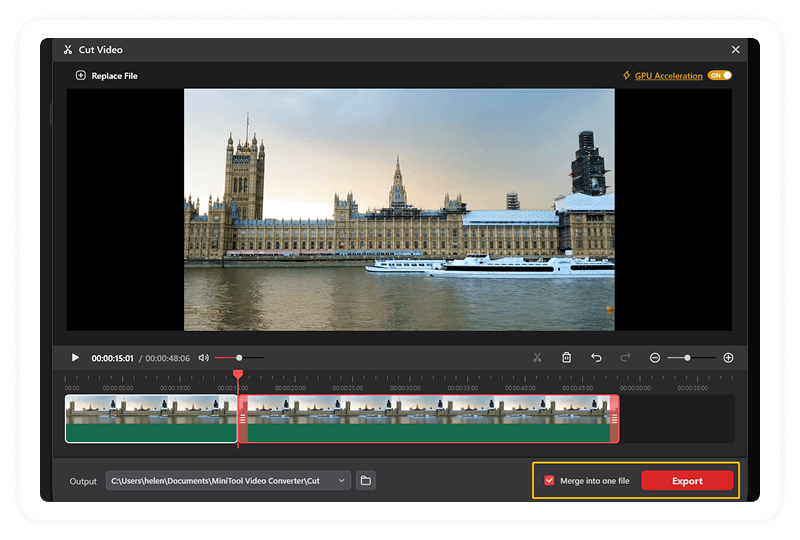Screen dimensions: 800x540
Task: Click the Cut Video scissors title icon
Action: pos(68,50)
